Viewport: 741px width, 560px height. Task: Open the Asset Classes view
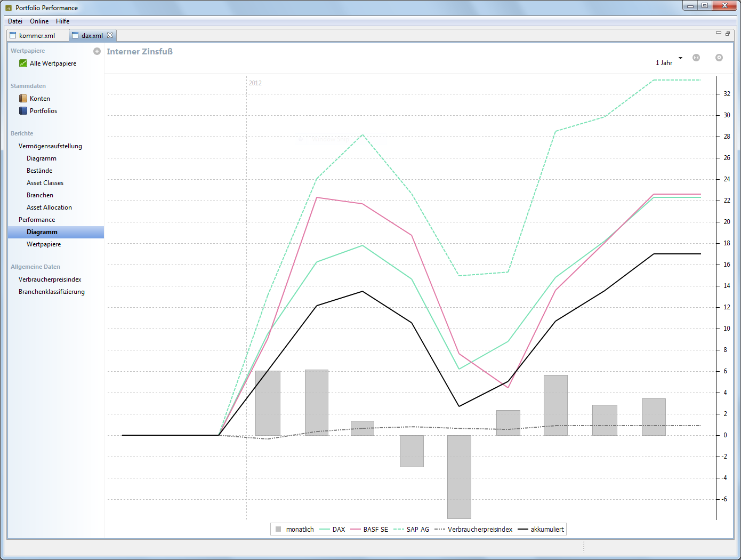[x=45, y=183]
